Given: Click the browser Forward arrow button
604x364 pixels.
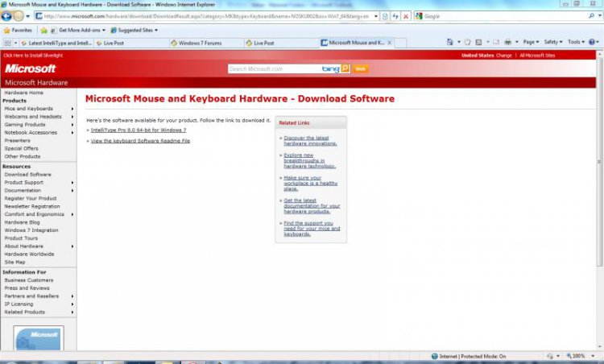Looking at the screenshot, I should 19,16.
